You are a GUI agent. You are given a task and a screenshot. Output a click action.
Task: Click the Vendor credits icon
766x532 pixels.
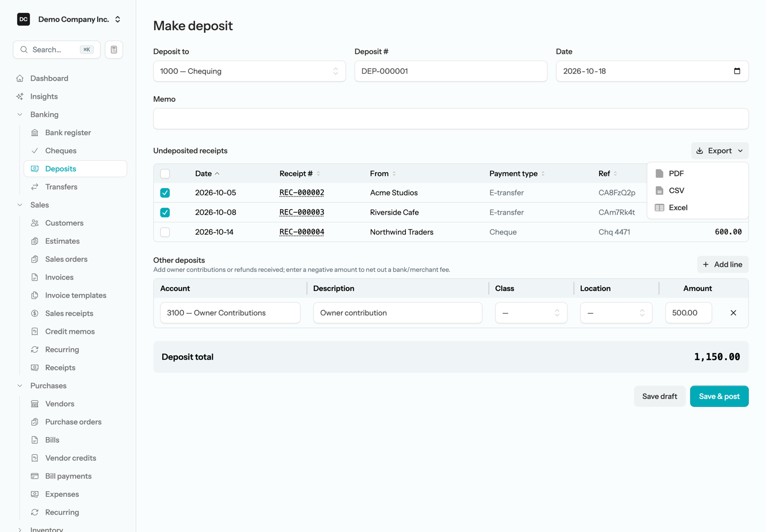[35, 458]
